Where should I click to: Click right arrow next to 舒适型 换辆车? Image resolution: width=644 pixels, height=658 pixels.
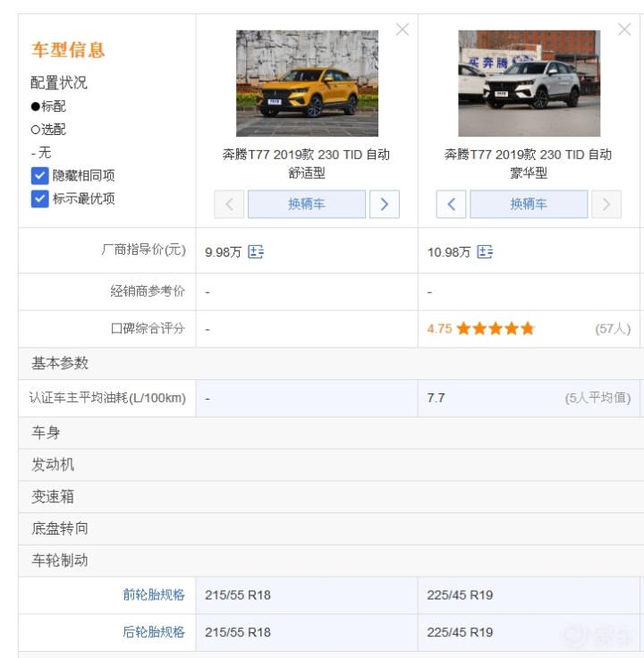384,205
